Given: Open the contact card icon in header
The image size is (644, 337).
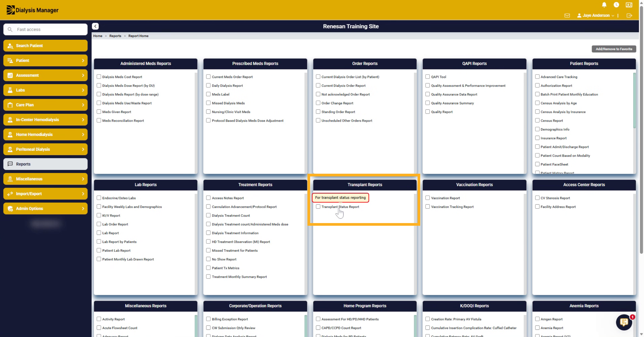Looking at the screenshot, I should (x=629, y=5).
